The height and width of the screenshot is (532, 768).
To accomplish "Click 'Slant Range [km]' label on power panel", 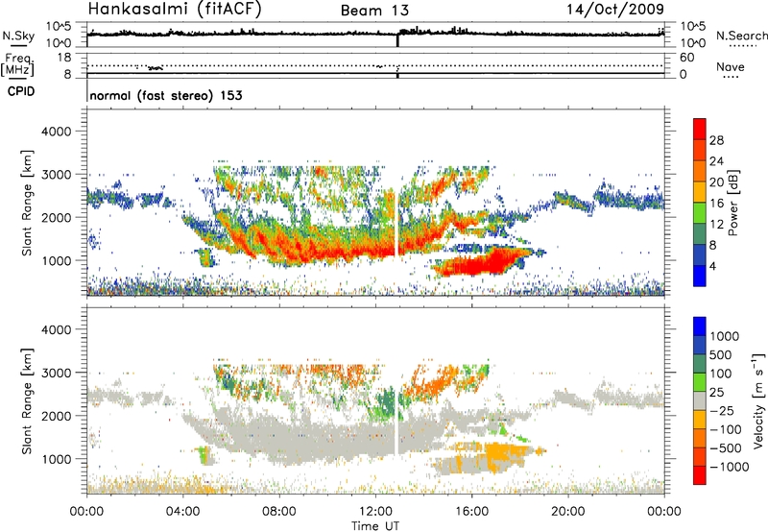I will 27,203.
